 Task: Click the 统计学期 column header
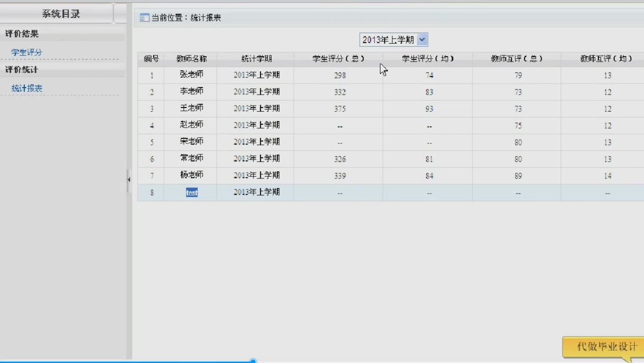(x=256, y=59)
